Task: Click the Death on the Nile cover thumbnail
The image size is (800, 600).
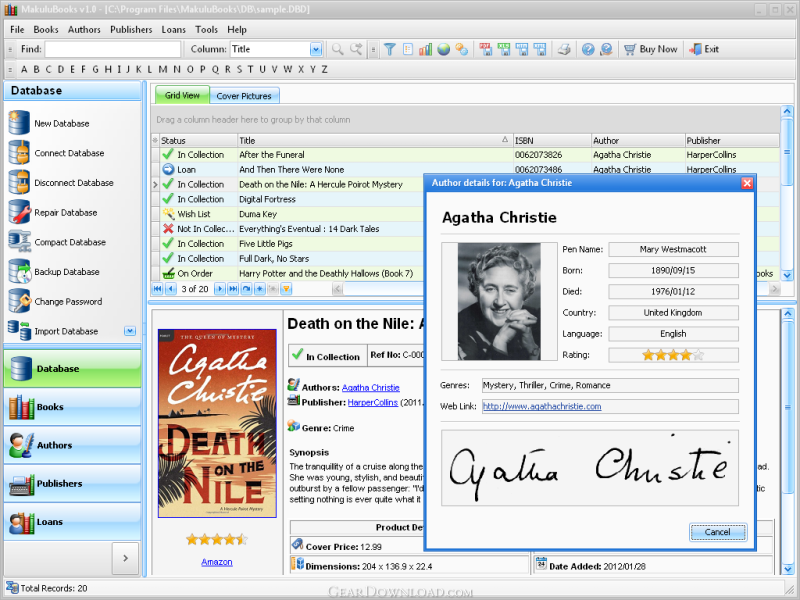Action: click(217, 423)
